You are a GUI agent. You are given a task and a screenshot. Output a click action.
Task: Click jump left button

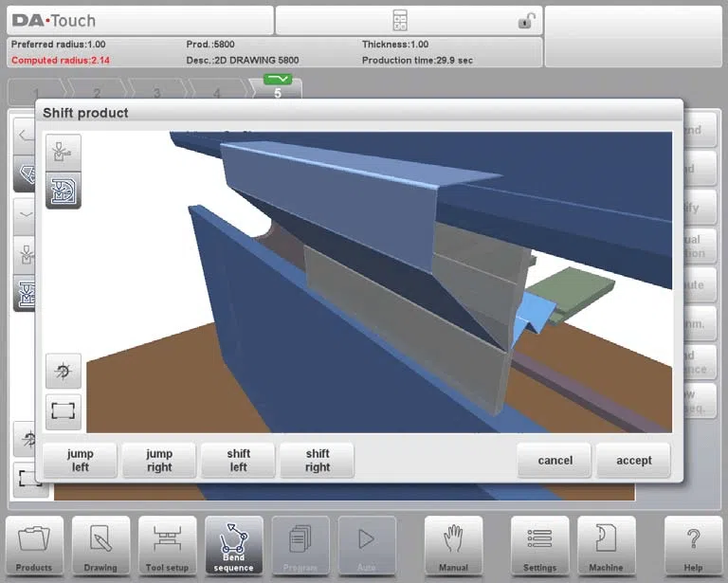(x=80, y=460)
